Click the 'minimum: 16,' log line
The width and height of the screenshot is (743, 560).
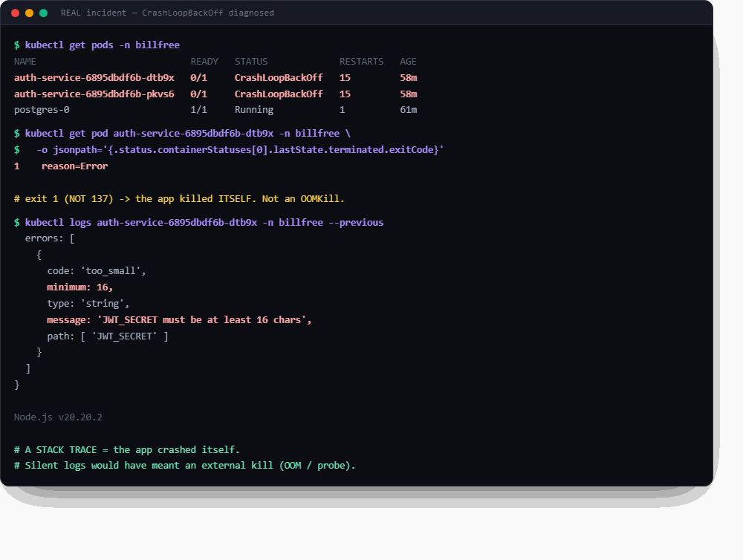pyautogui.click(x=80, y=287)
